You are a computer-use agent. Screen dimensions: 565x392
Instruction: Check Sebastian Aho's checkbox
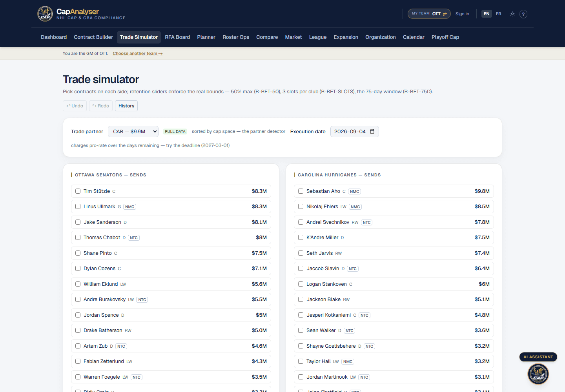click(301, 191)
